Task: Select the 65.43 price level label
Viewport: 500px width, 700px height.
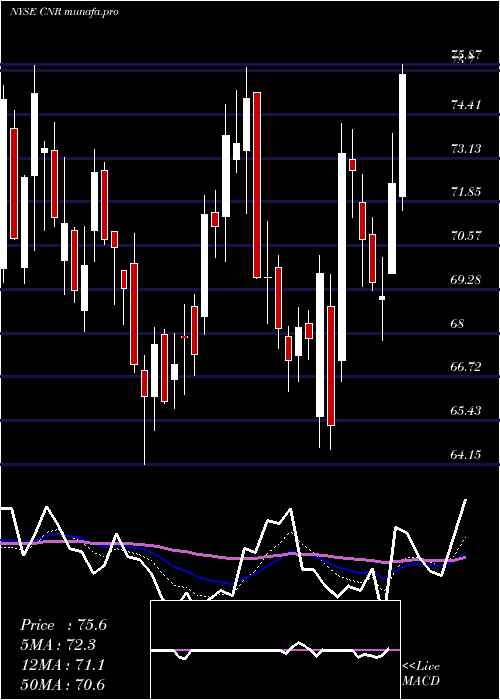Action: click(466, 410)
